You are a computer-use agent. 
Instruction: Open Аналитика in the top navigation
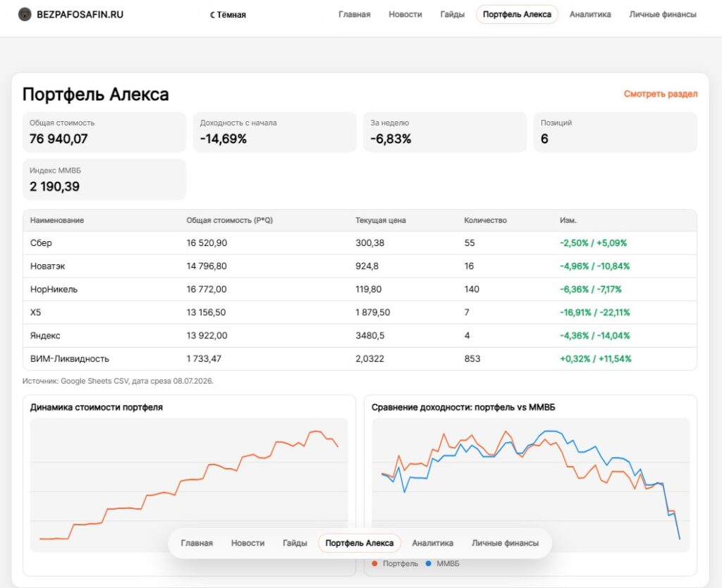pyautogui.click(x=590, y=14)
